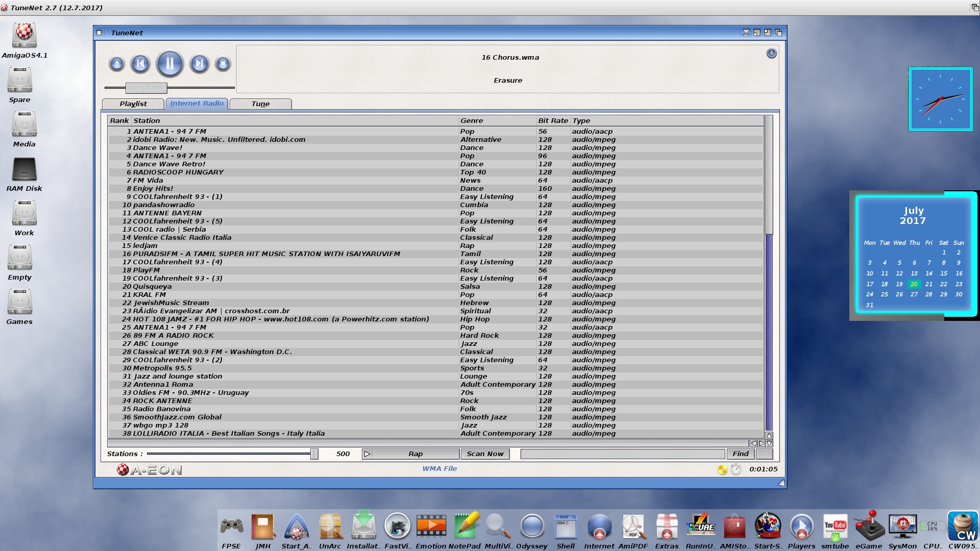Click the Station column header
Screen dimensions: 980x551
[x=295, y=121]
